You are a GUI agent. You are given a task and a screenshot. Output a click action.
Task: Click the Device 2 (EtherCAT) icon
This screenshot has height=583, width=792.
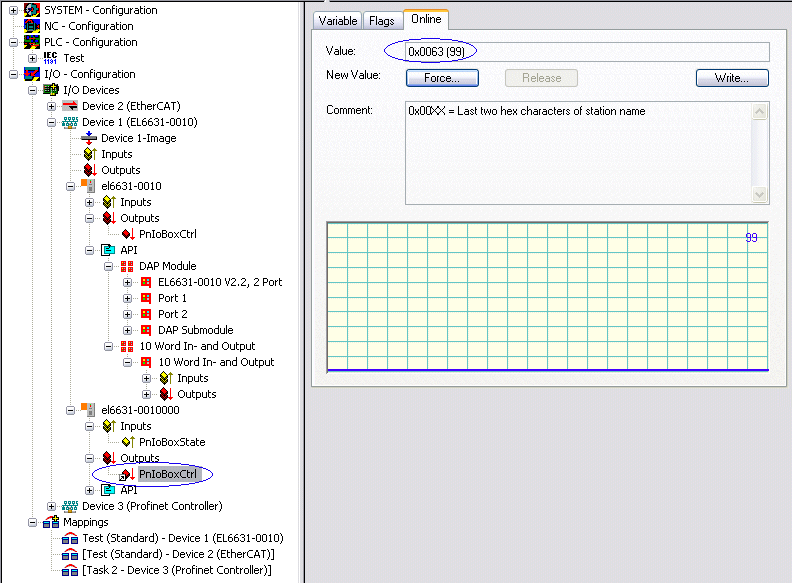70,106
